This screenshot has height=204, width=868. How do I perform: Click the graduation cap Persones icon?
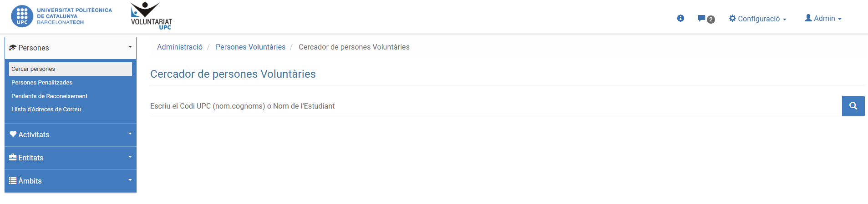point(13,48)
